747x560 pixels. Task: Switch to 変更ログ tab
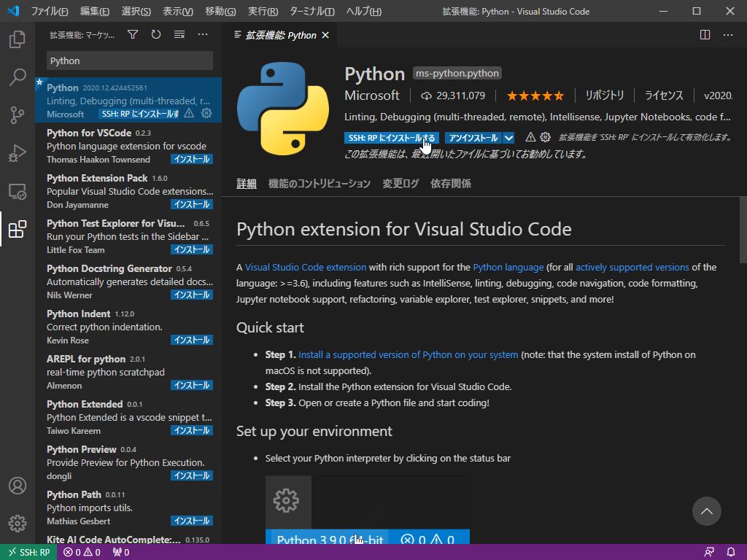pyautogui.click(x=400, y=183)
